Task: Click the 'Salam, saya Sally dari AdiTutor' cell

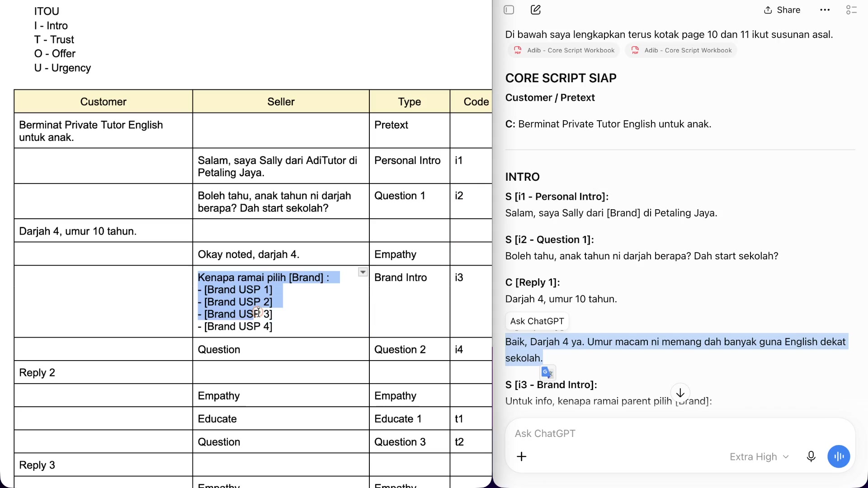Action: (x=281, y=166)
